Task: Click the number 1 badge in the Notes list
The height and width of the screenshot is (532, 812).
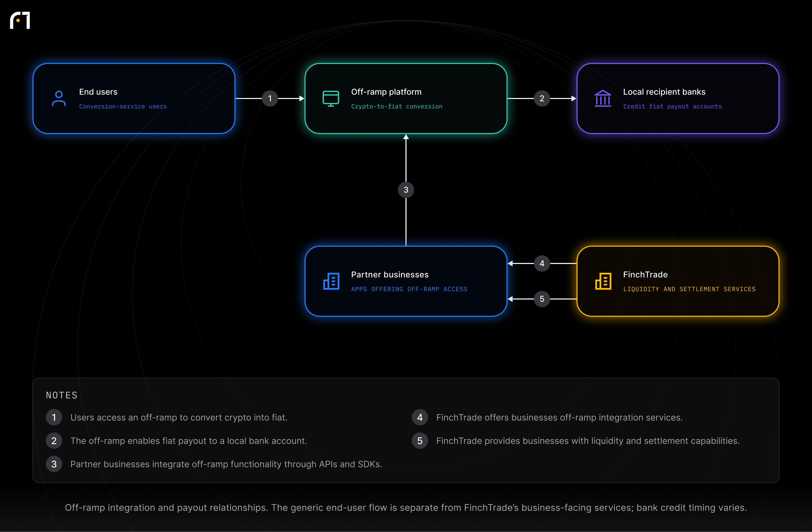Action: (54, 417)
